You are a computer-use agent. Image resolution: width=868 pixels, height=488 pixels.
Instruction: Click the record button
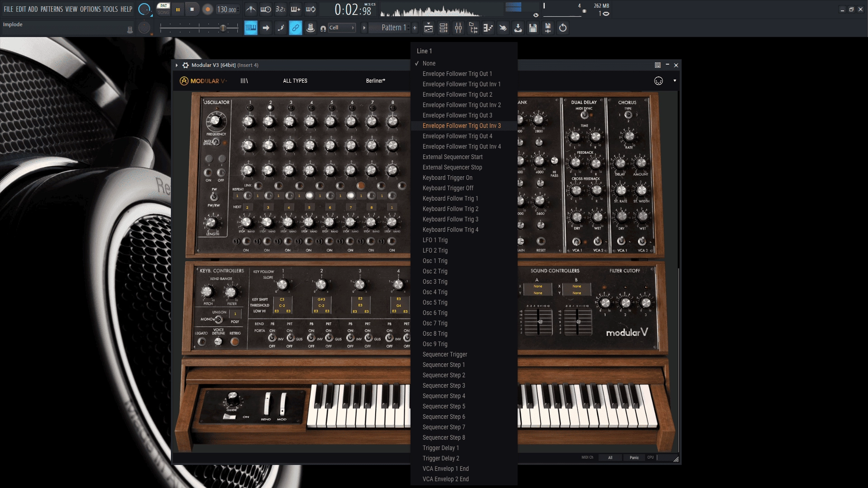[x=208, y=9]
